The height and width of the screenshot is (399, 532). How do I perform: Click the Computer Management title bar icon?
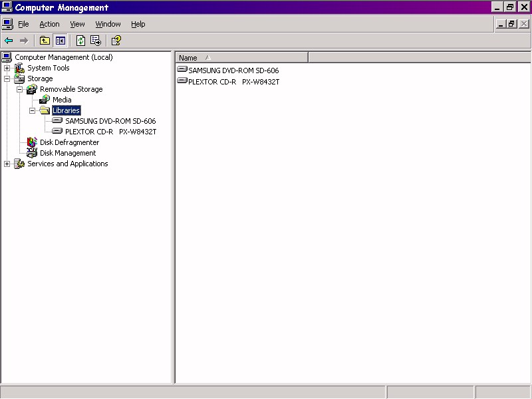[x=7, y=7]
